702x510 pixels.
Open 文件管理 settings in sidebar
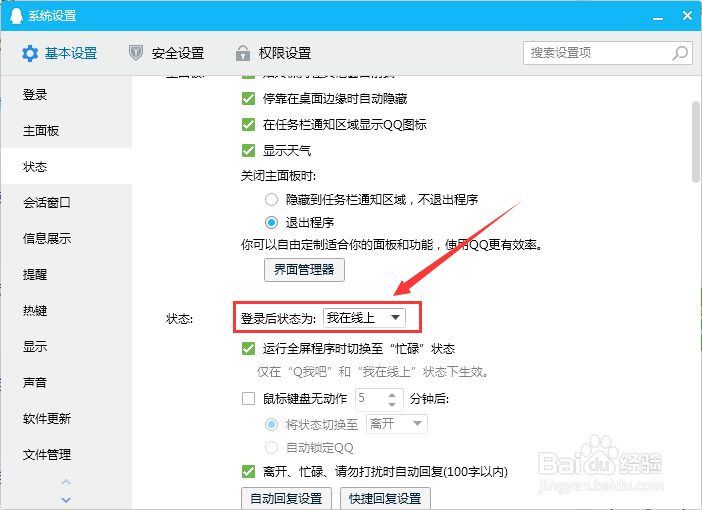[x=66, y=454]
